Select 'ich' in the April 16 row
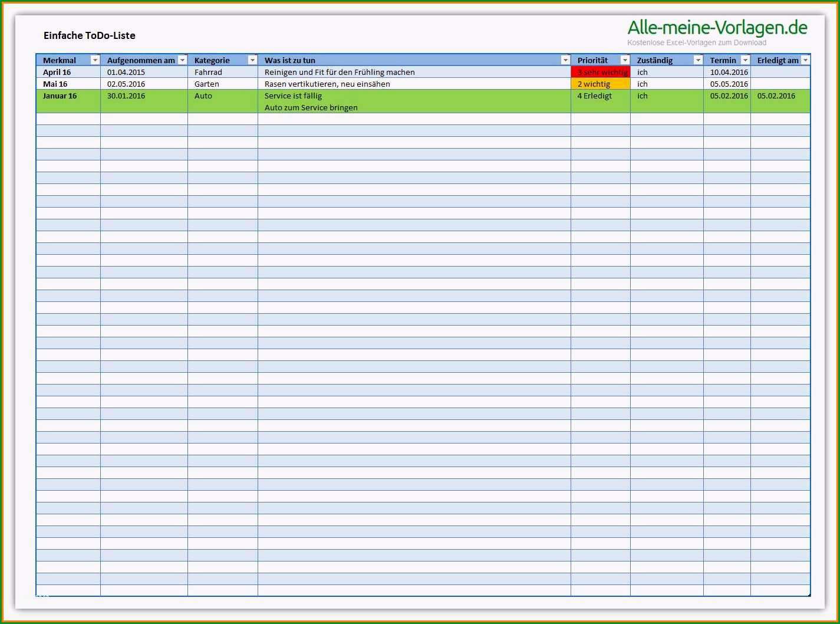The height and width of the screenshot is (624, 840). [x=667, y=72]
